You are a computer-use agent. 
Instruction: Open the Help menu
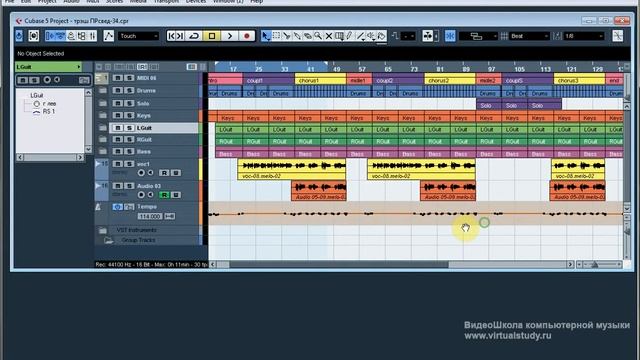[x=256, y=2]
